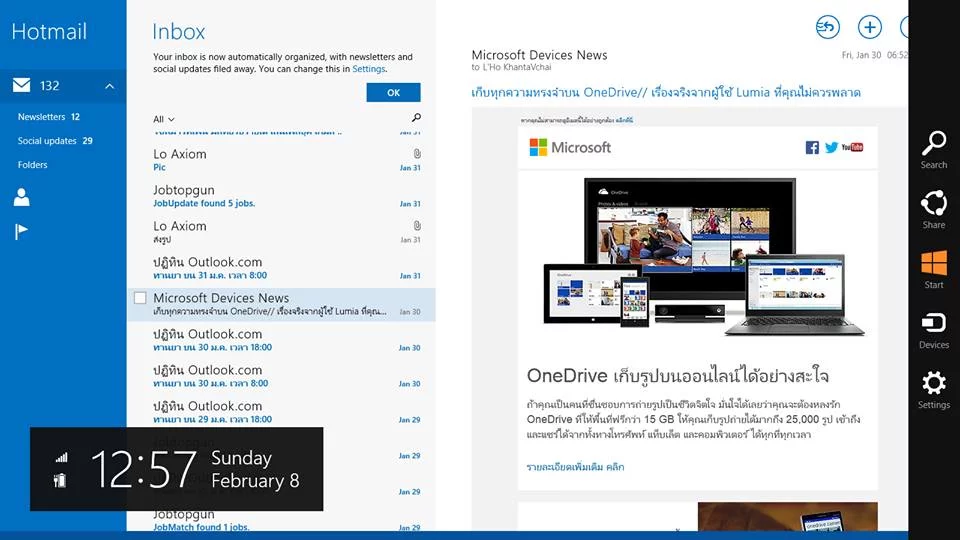
Task: Click the mail envelope icon showing 132
Action: 21,85
